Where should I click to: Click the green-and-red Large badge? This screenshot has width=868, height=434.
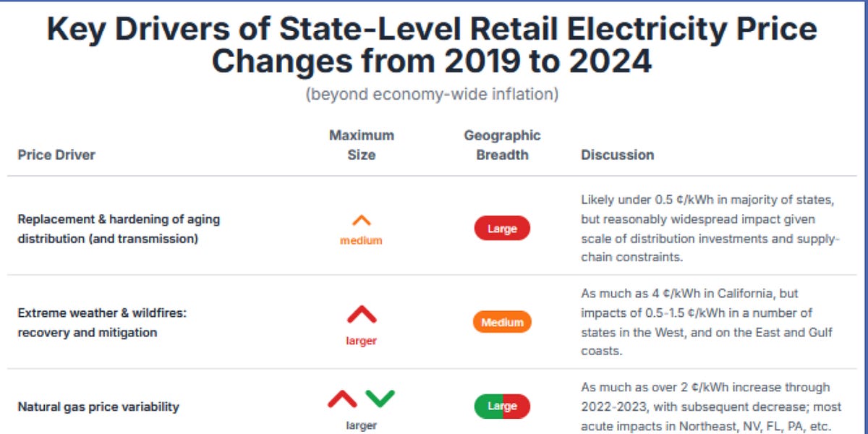point(502,406)
